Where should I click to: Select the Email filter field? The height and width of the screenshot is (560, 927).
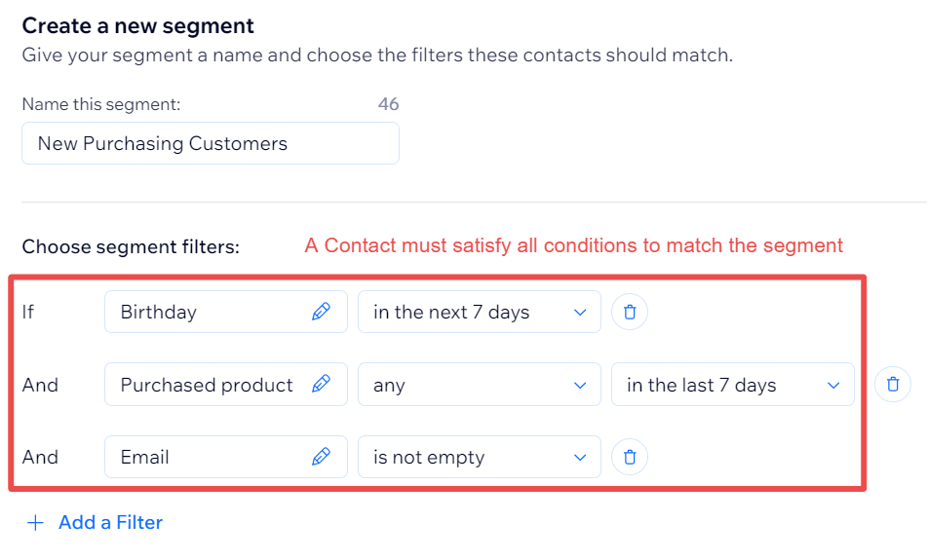coord(226,457)
